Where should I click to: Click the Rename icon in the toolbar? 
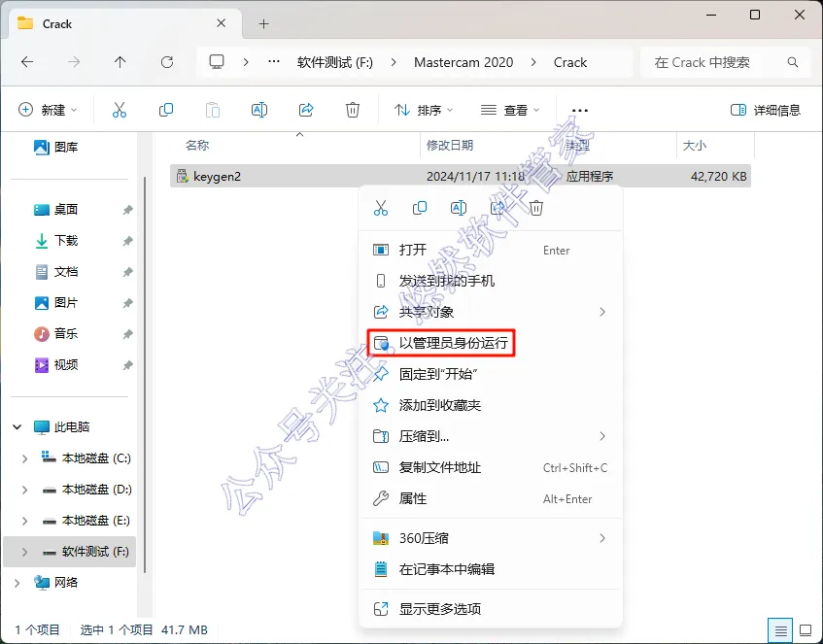pos(259,110)
